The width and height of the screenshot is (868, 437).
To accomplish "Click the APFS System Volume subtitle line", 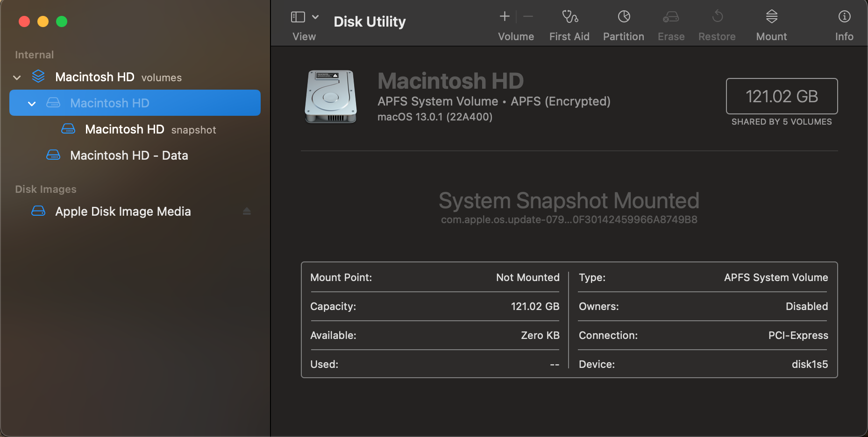I will 494,101.
